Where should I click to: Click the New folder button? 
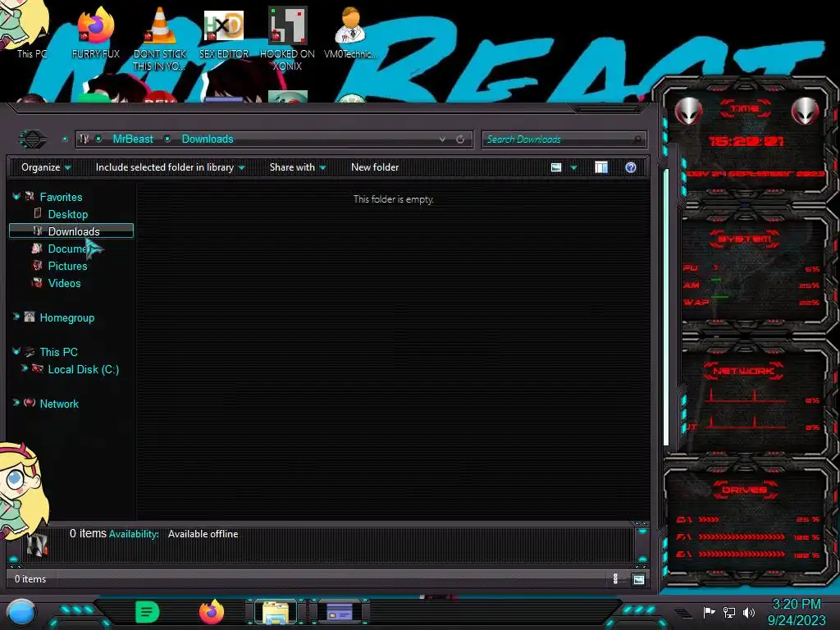click(375, 167)
